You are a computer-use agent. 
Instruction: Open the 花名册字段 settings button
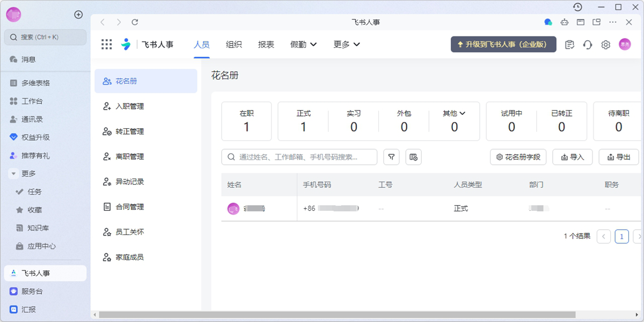point(518,157)
